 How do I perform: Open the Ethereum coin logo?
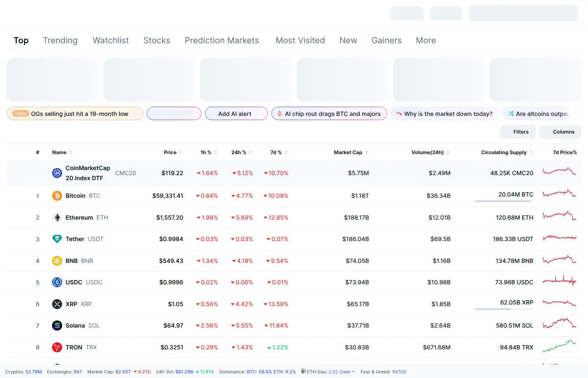pos(57,218)
